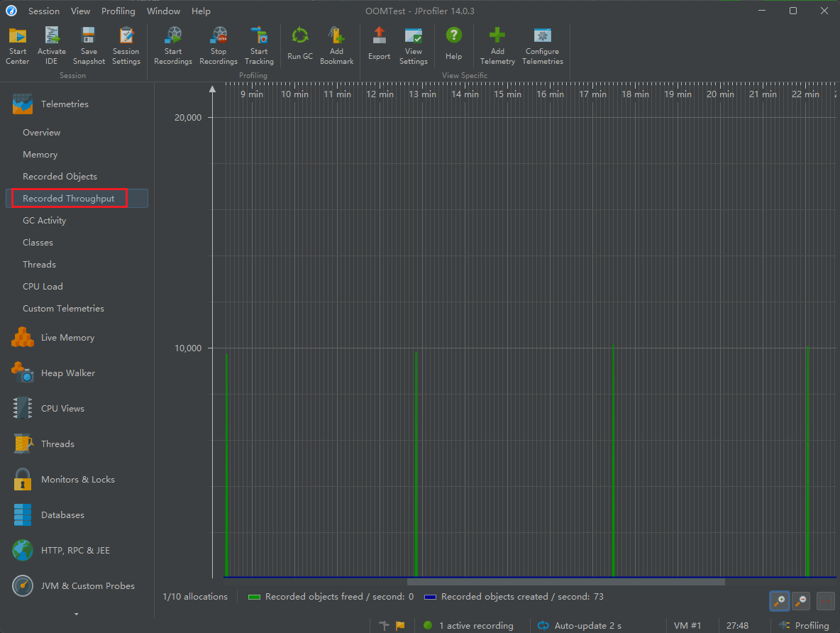
Task: Click the horizontal timeline scrollbar thumb
Action: click(x=565, y=581)
